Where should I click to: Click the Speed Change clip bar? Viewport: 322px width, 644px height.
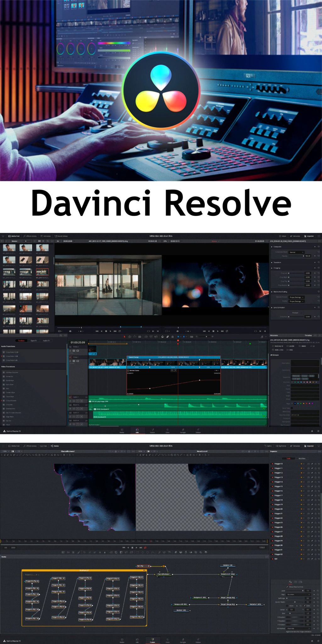173,357
